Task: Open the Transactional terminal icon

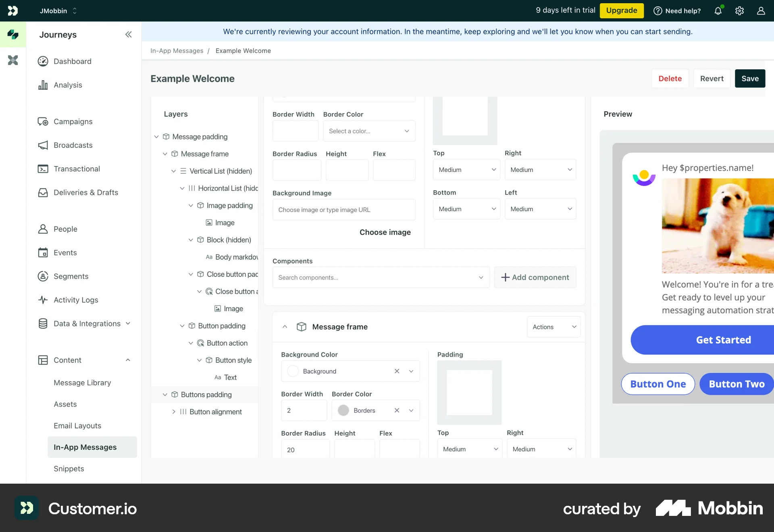Action: [43, 168]
